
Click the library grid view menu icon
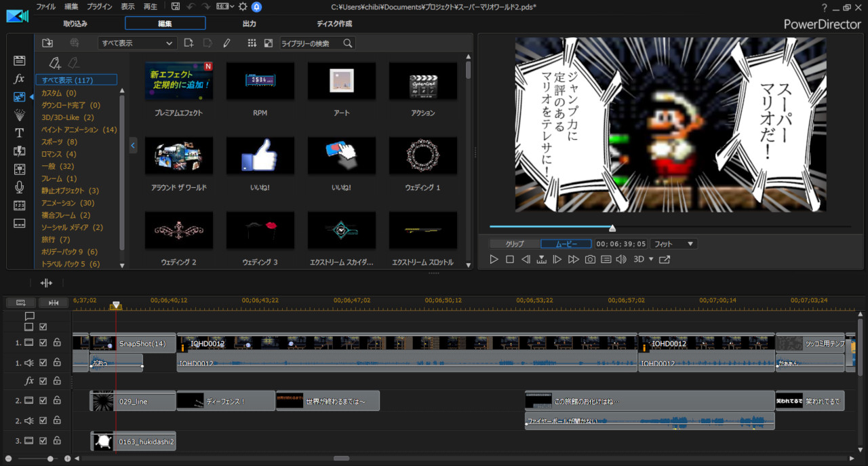252,43
